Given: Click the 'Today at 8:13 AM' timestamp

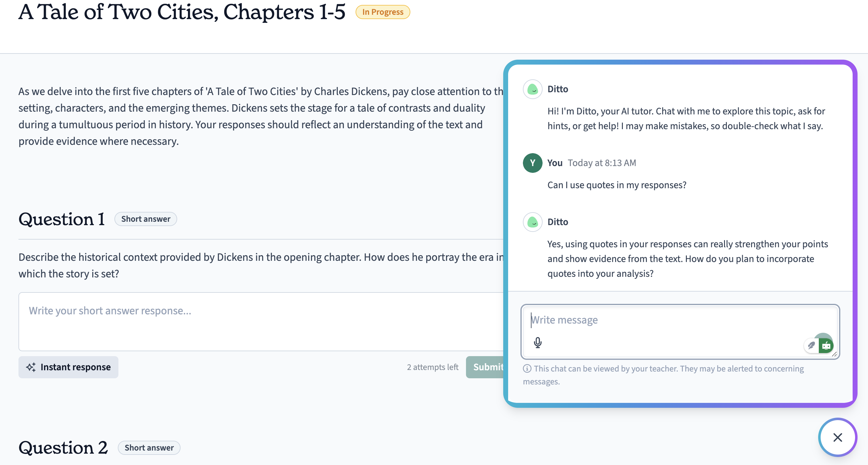Looking at the screenshot, I should click(x=602, y=163).
